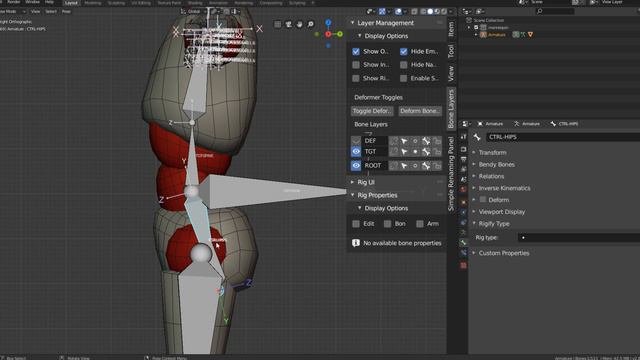This screenshot has height=360, width=640.
Task: Enable the Show In.. checkbox
Action: pos(356,65)
